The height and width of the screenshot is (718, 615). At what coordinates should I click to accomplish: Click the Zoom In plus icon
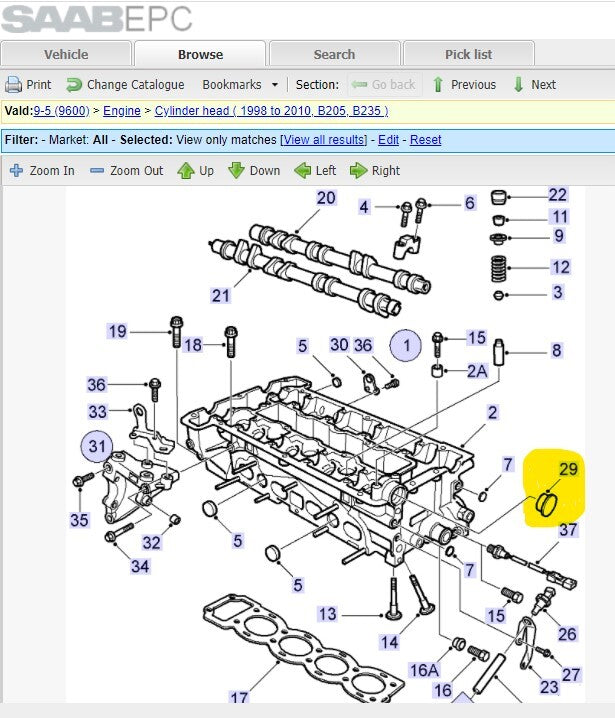pyautogui.click(x=16, y=170)
